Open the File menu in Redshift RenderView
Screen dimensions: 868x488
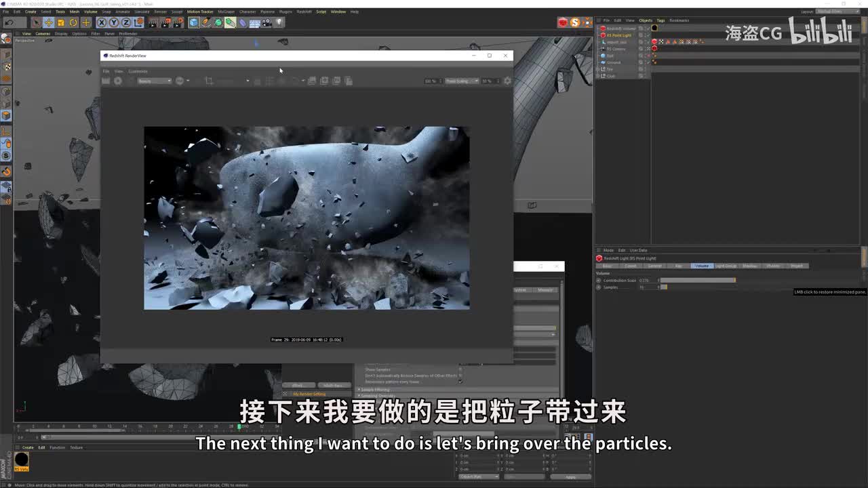[x=105, y=71]
